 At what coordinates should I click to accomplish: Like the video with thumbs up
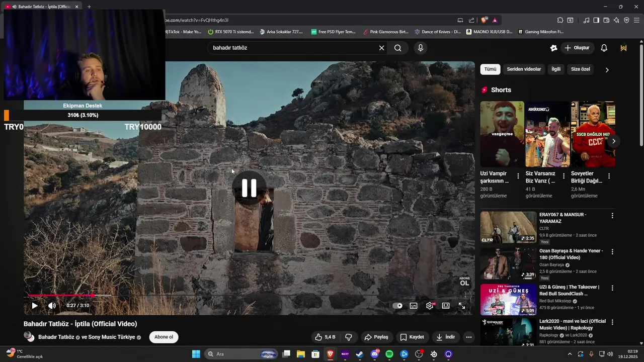pyautogui.click(x=325, y=337)
